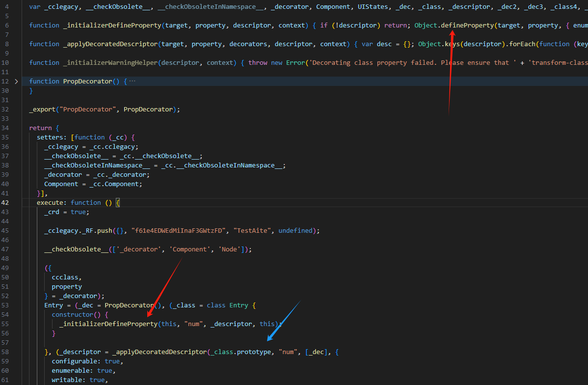Screen dimensions: 588x385
Task: Click _applyDecoratedDescriptor function name on line 8
Action: 110,44
